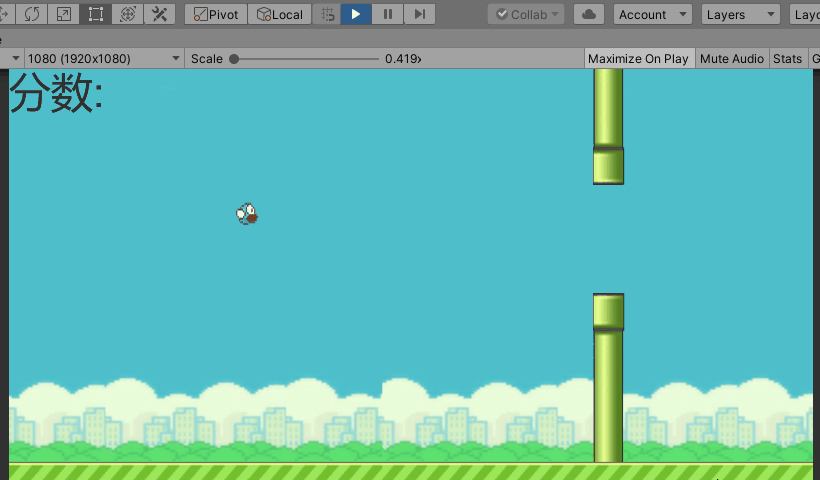Toggle the Stats overlay
The image size is (820, 480).
click(x=787, y=59)
